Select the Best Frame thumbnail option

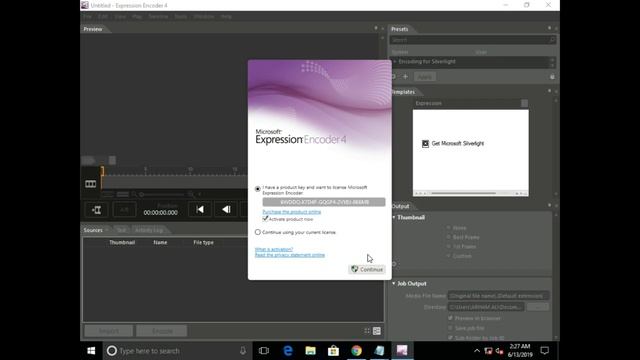point(449,237)
